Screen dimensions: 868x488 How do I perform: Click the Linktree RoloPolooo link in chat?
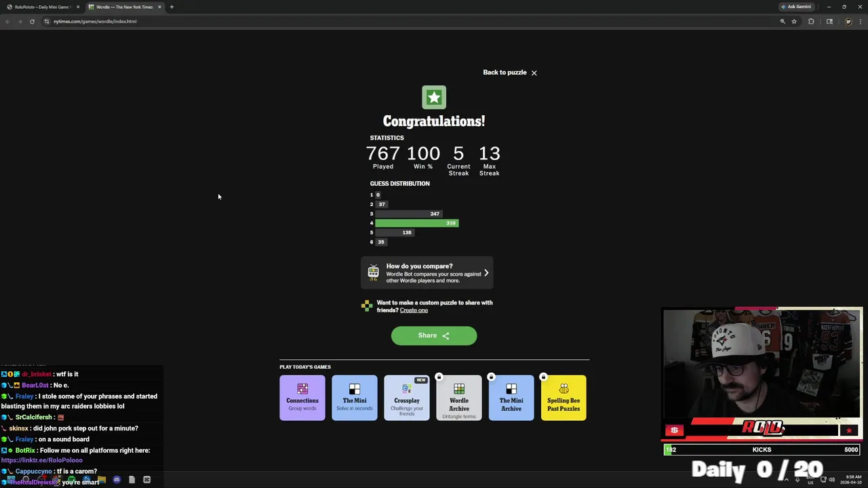tap(41, 460)
